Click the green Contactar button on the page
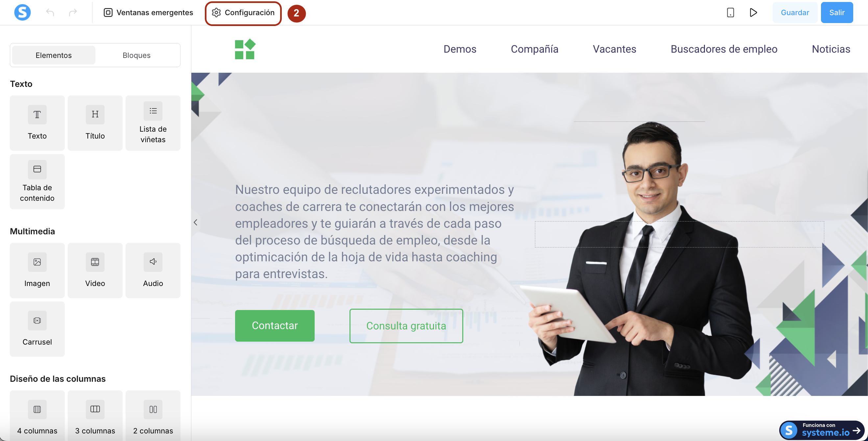The image size is (868, 441). pyautogui.click(x=275, y=325)
